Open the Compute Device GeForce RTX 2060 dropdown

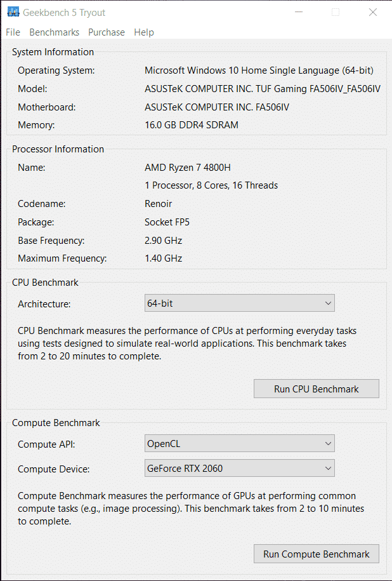240,469
